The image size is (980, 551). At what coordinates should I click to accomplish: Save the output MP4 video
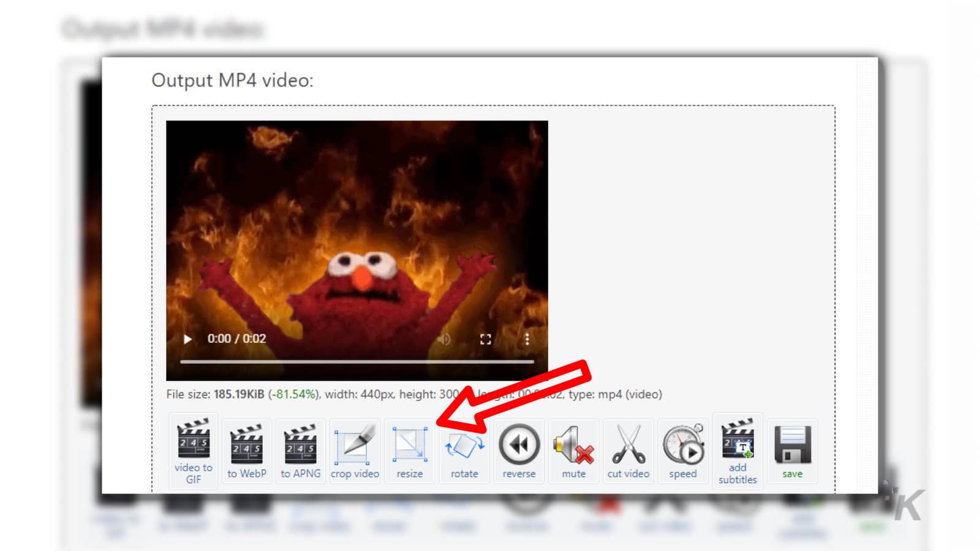(x=792, y=451)
